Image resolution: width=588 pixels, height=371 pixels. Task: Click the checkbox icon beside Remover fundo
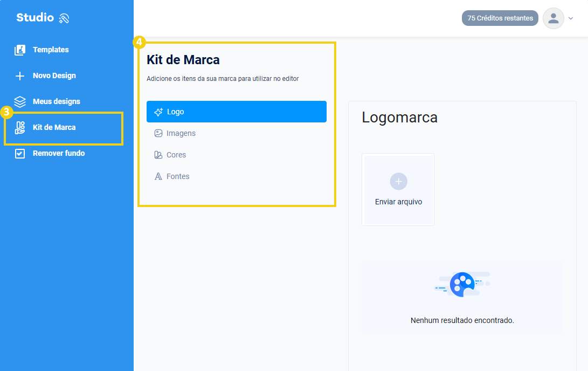pyautogui.click(x=20, y=154)
